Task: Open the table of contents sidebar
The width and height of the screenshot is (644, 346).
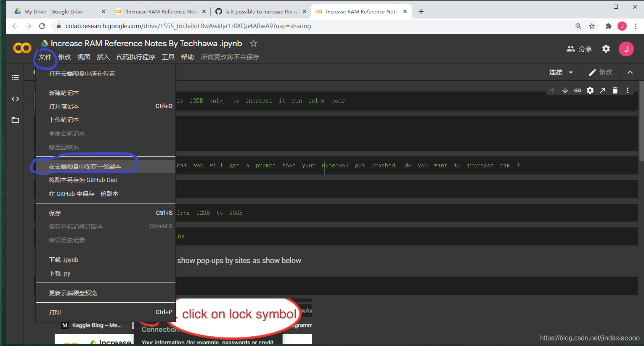Action: pos(15,77)
